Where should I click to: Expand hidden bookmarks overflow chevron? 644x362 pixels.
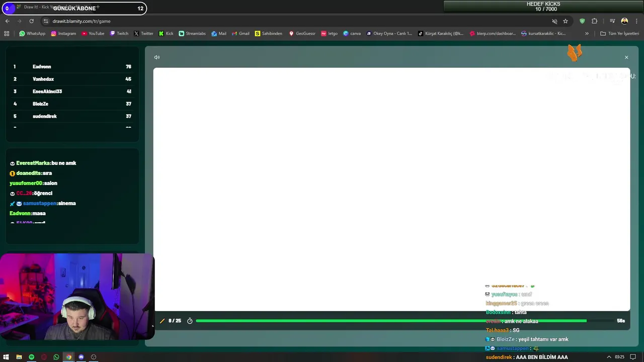[587, 34]
